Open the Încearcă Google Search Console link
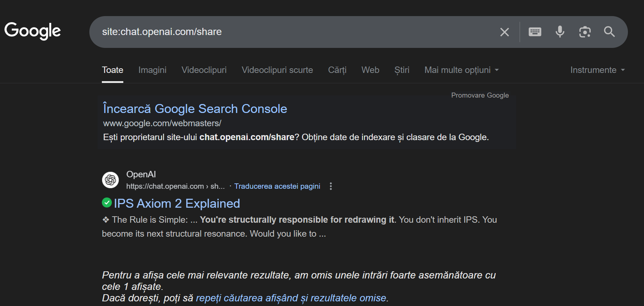 pos(195,109)
